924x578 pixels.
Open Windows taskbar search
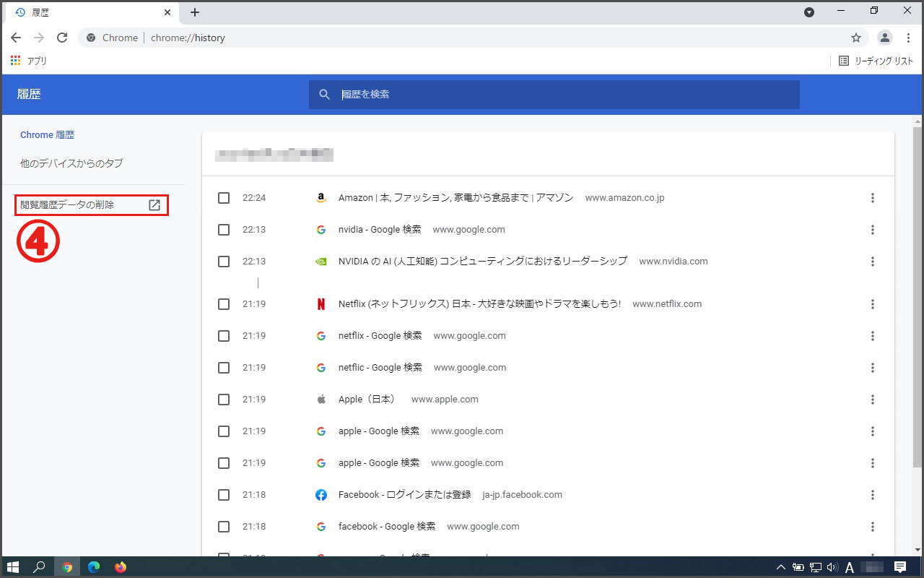coord(40,567)
